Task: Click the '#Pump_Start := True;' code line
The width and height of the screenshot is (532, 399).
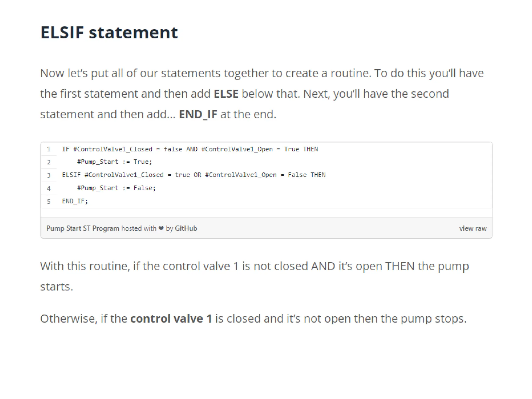Action: click(x=115, y=162)
